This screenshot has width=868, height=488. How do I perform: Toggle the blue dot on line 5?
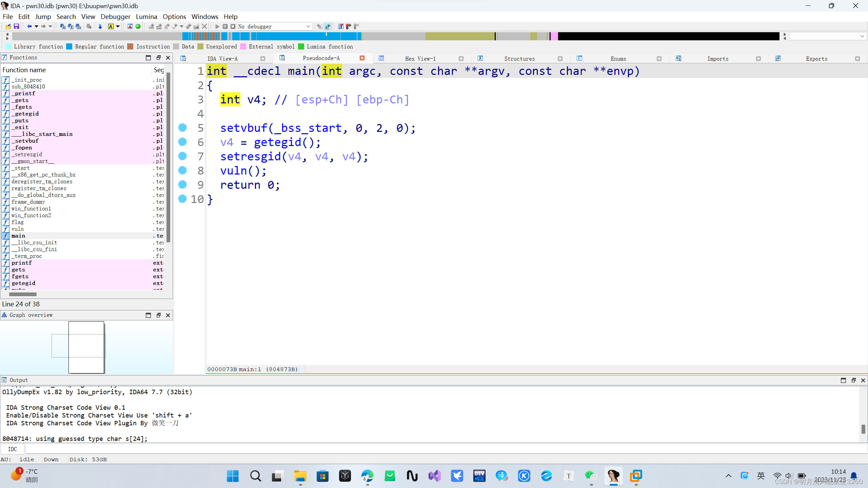click(x=182, y=127)
